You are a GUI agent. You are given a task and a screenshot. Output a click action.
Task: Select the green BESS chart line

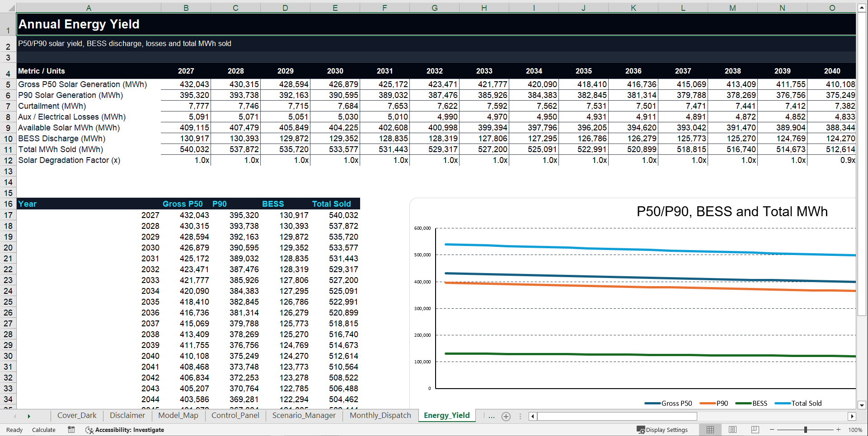650,355
